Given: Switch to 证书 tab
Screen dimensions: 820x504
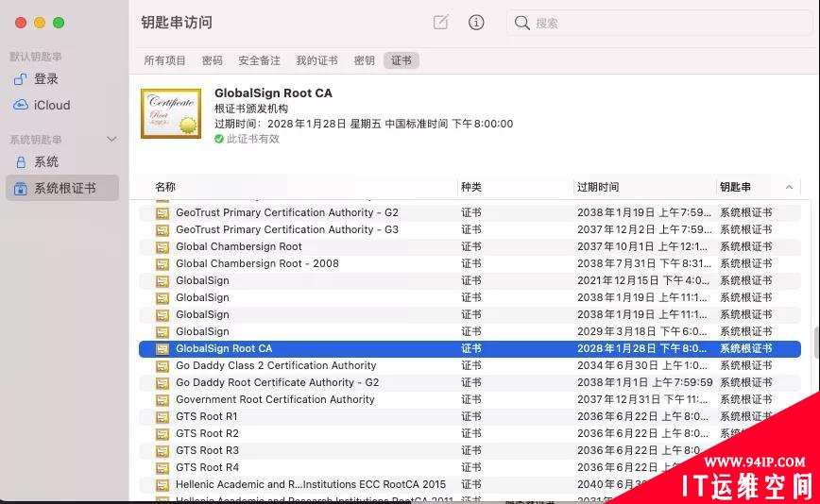Looking at the screenshot, I should [x=401, y=60].
